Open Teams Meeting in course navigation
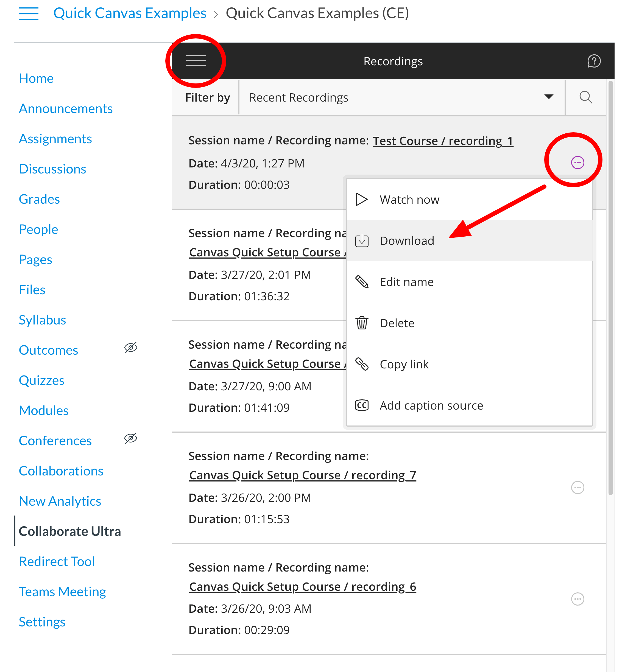This screenshot has height=672, width=625. pos(62,592)
